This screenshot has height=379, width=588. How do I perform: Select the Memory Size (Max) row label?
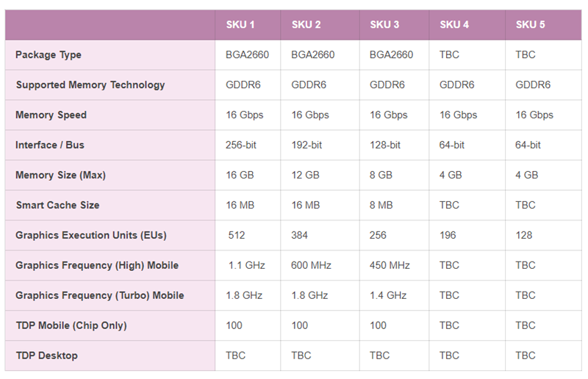[61, 175]
